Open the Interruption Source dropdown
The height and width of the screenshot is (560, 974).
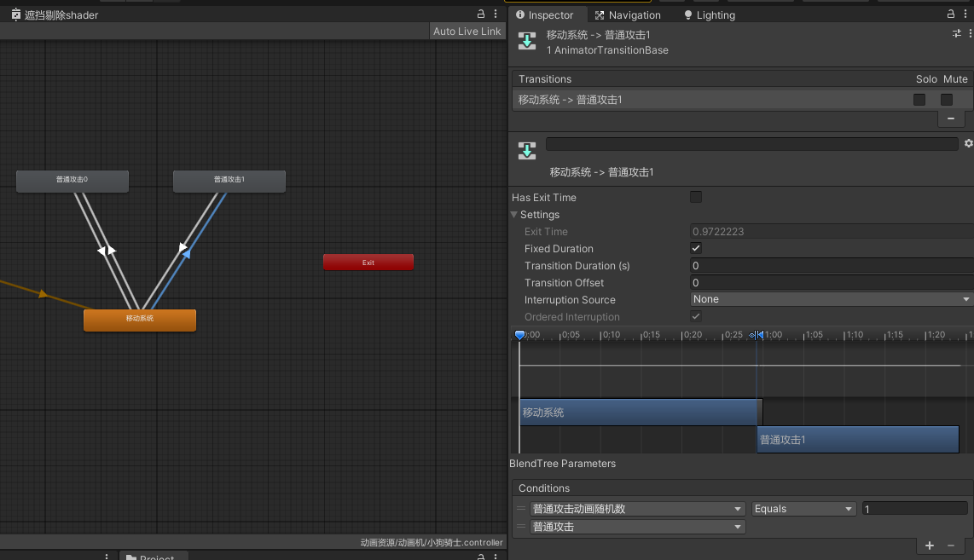831,299
